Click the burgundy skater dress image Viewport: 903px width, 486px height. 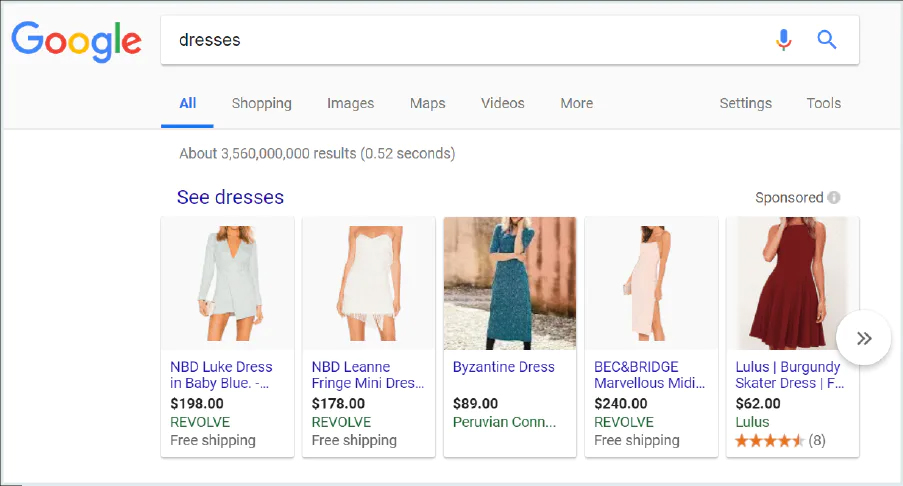point(792,283)
